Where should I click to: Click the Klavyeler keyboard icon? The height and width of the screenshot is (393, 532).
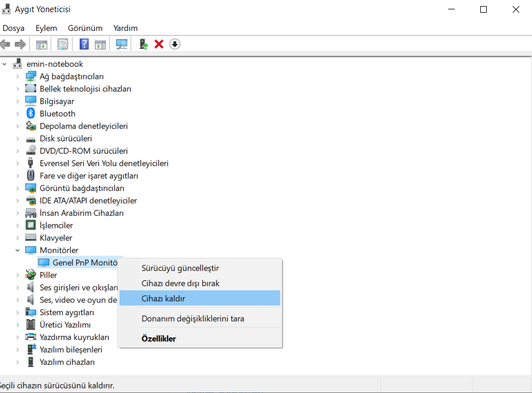(30, 237)
